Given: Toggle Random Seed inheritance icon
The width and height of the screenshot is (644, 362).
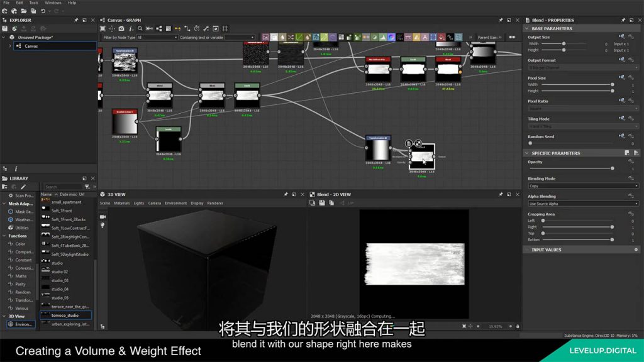Looking at the screenshot, I should click(x=621, y=136).
